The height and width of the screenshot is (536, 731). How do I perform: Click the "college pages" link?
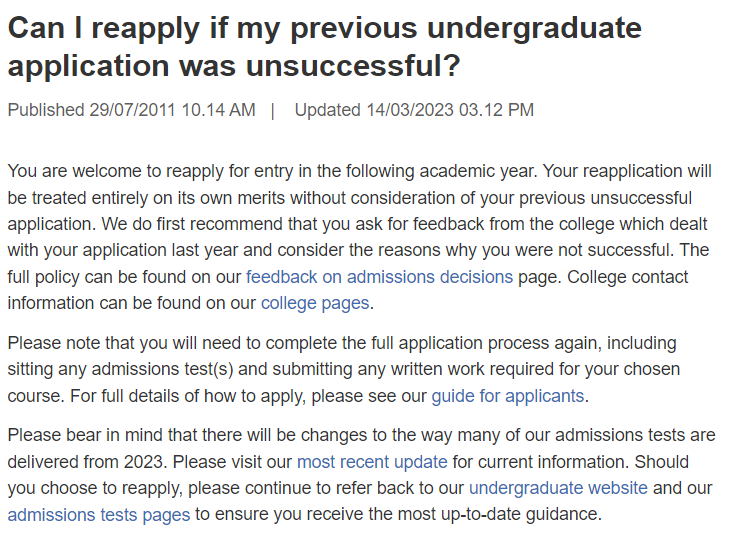pos(315,302)
